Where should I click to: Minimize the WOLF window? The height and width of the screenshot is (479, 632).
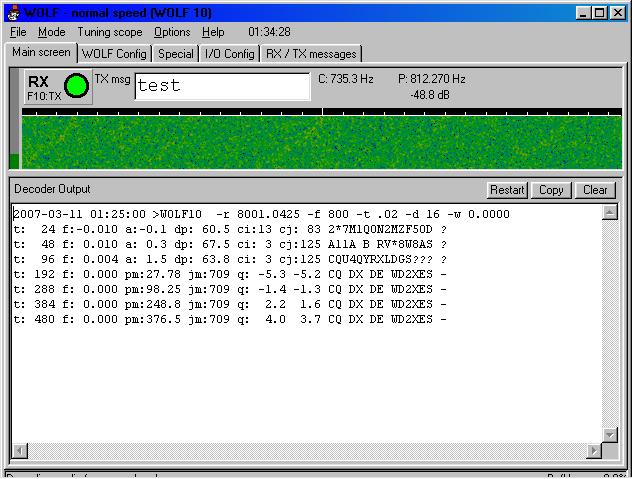pyautogui.click(x=583, y=13)
